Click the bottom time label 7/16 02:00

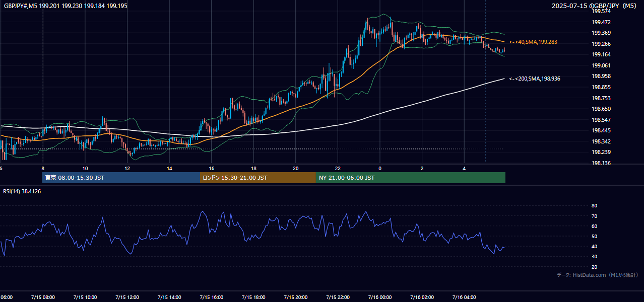point(422,297)
